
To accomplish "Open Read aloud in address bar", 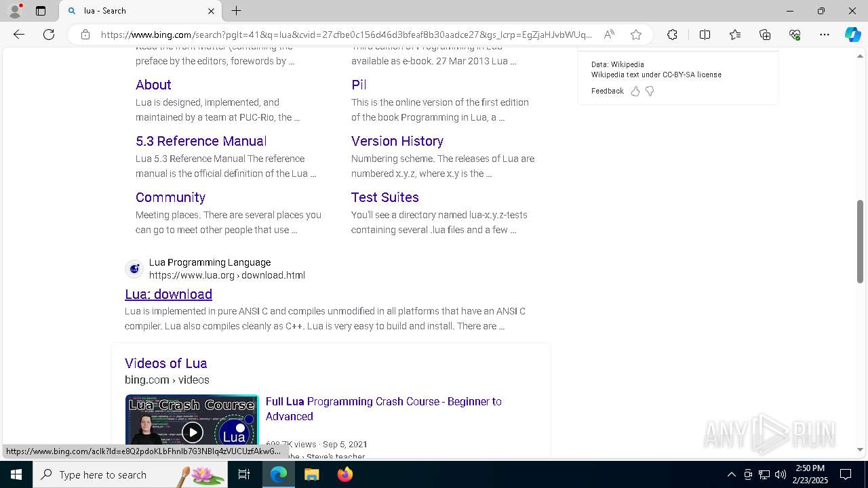I will click(609, 35).
